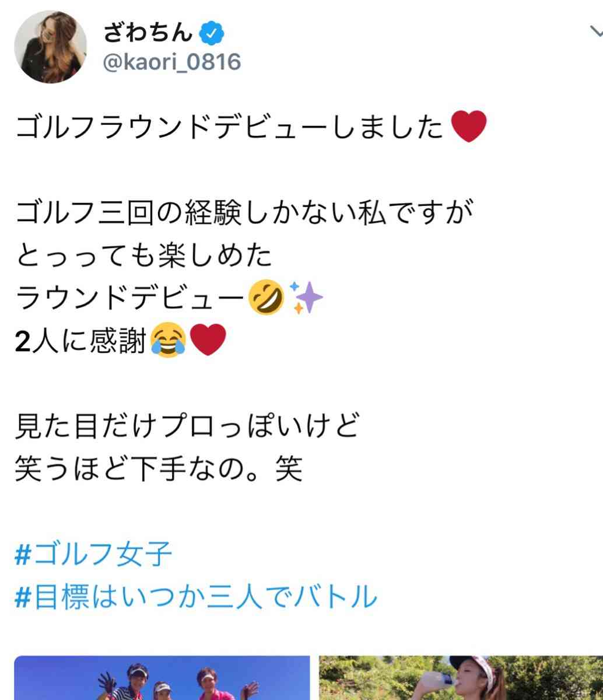
Task: Click the red heart after しました
Action: 469,128
